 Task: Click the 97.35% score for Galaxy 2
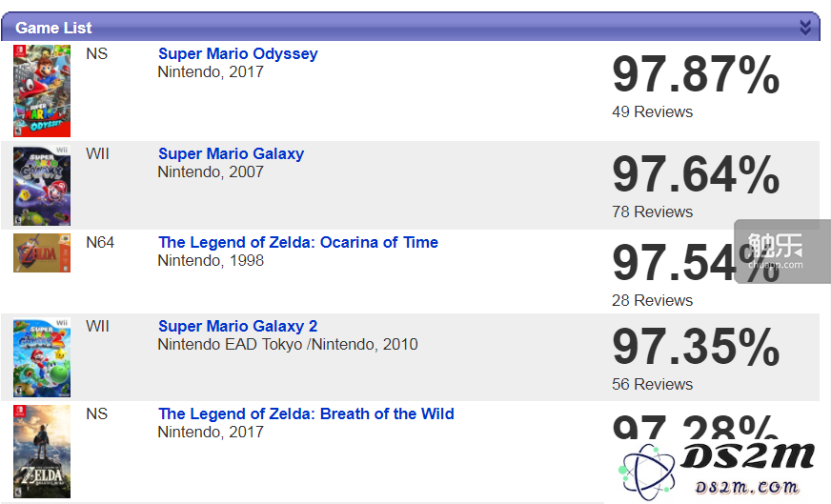pos(696,347)
